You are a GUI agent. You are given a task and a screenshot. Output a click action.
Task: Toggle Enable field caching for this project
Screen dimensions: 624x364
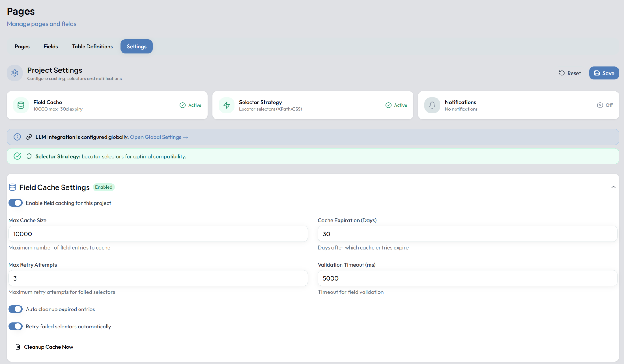[x=15, y=203]
